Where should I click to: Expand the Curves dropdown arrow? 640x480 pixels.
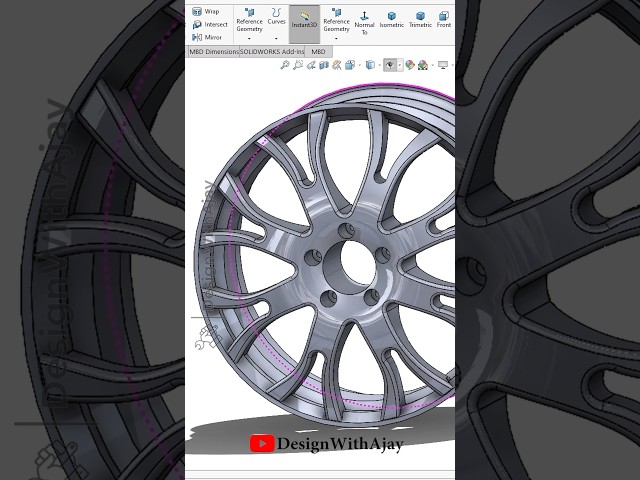pyautogui.click(x=276, y=38)
